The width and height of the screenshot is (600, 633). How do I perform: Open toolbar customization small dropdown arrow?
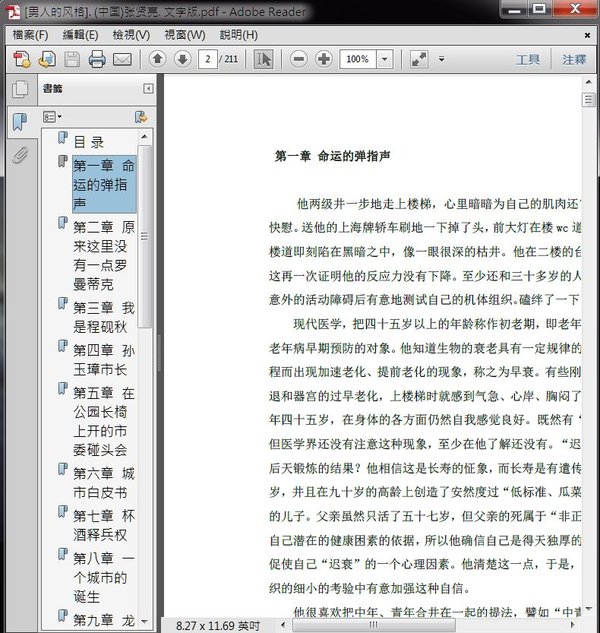click(442, 59)
